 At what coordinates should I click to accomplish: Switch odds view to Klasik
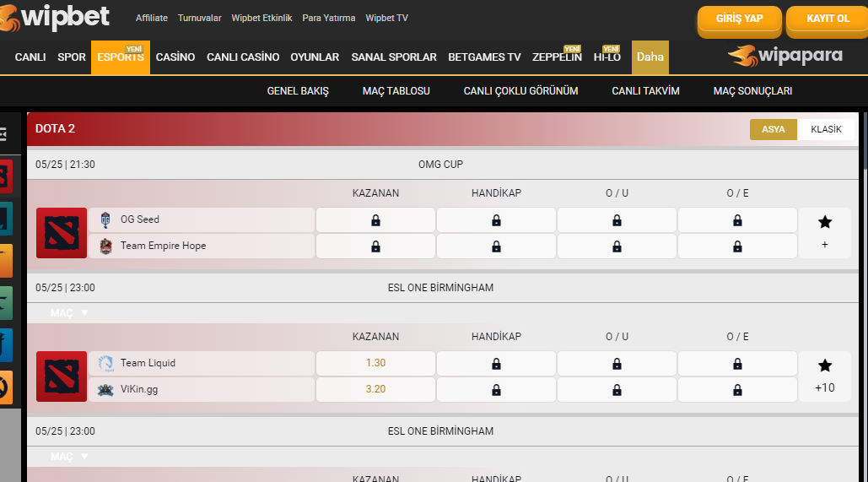(826, 129)
